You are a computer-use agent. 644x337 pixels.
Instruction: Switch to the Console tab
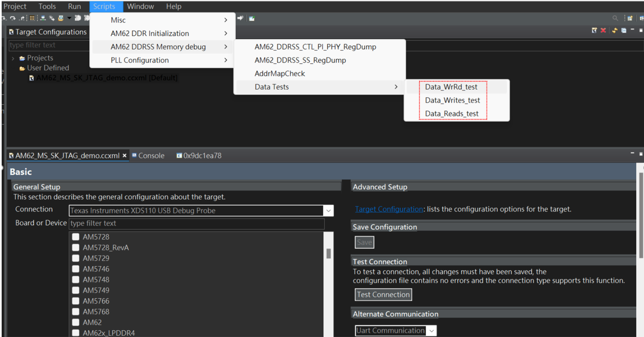(x=148, y=156)
